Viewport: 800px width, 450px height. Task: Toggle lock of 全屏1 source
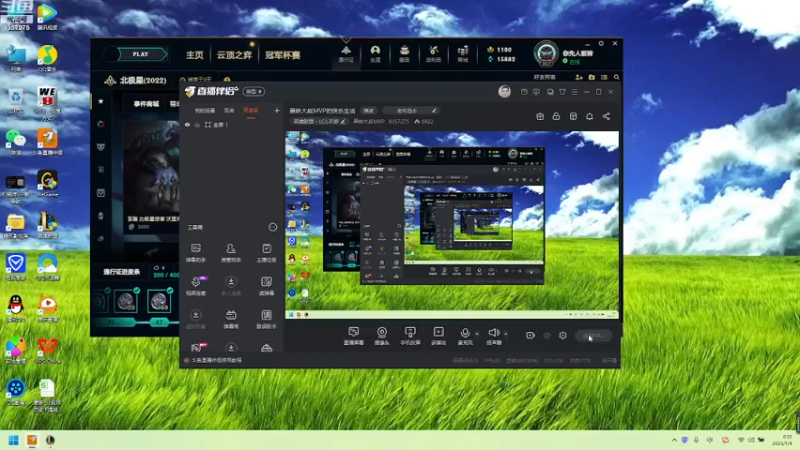(197, 124)
